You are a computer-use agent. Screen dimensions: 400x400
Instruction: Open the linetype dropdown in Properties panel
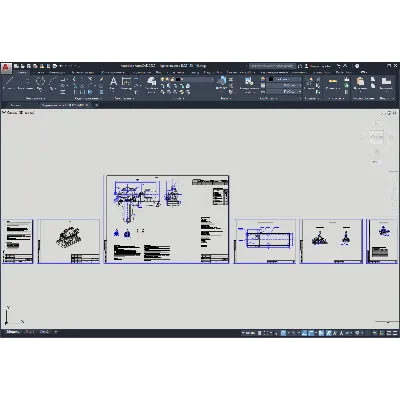click(x=284, y=91)
